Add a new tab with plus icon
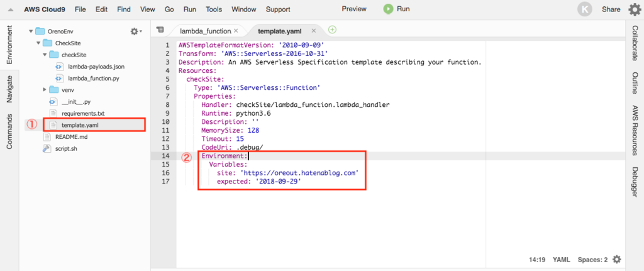This screenshot has width=644, height=271. pyautogui.click(x=332, y=30)
